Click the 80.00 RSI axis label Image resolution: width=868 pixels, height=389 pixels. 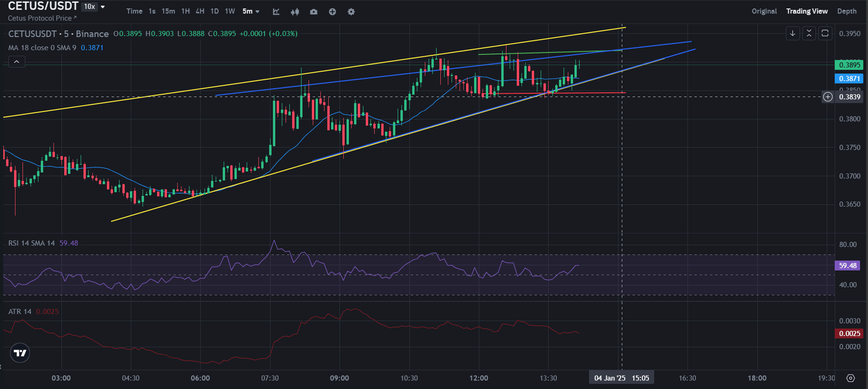848,245
